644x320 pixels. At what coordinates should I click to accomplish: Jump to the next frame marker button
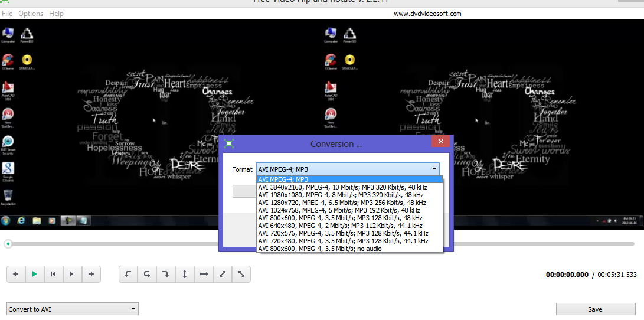tap(72, 275)
